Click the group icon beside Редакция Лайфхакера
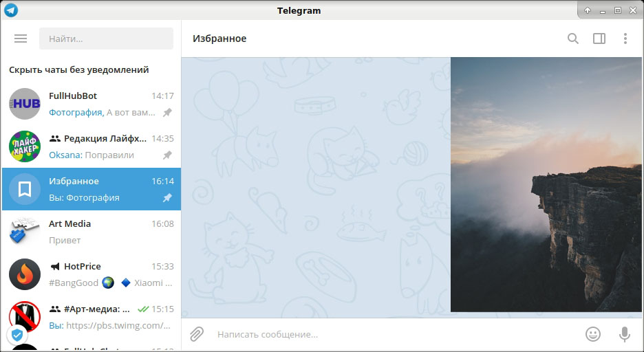This screenshot has width=644, height=352. [55, 139]
